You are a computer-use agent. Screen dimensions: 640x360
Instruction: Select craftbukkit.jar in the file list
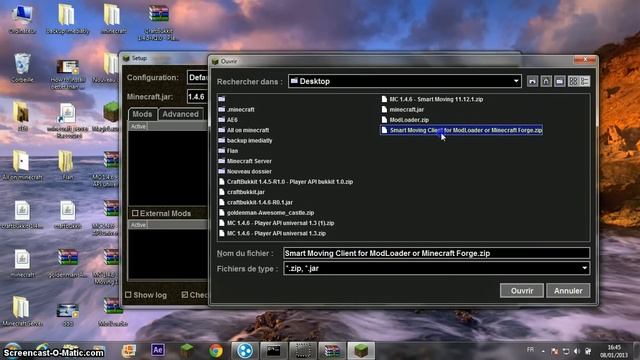click(242, 192)
